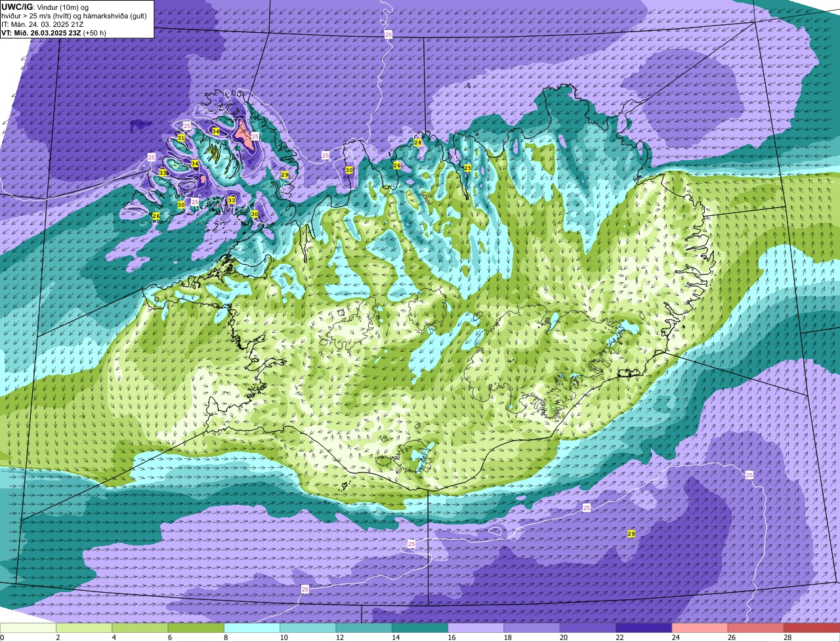This screenshot has width=840, height=642.
Task: Click the dark red 28+ m/s legend swatch
Action: 812,628
